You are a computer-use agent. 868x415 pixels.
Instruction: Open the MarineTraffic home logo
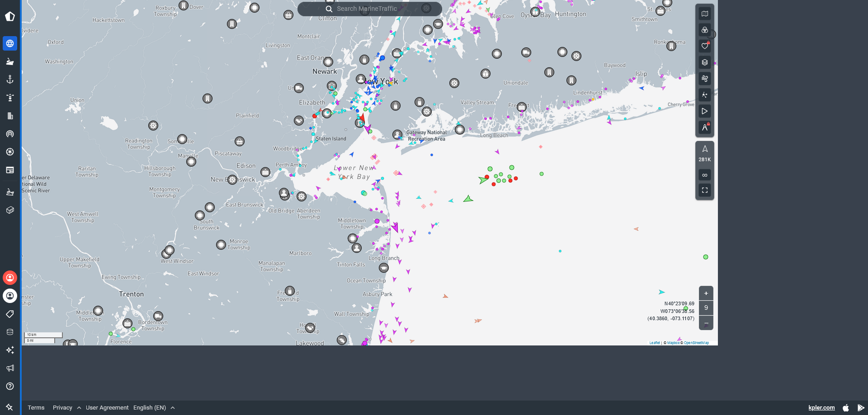(10, 17)
